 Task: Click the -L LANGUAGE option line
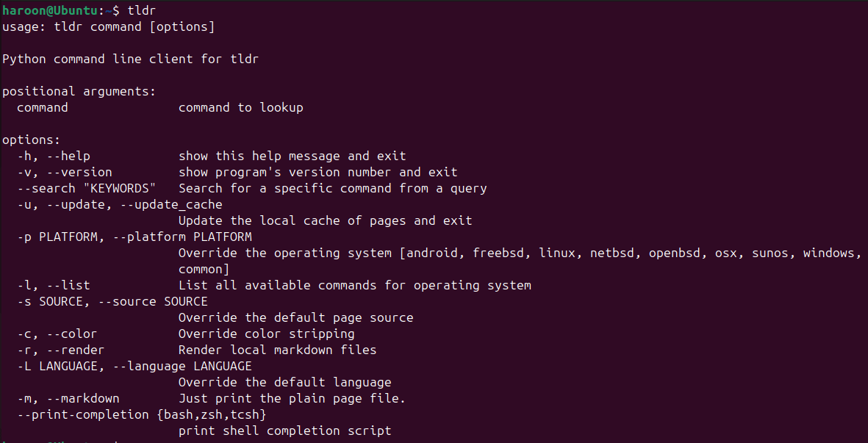pos(134,366)
